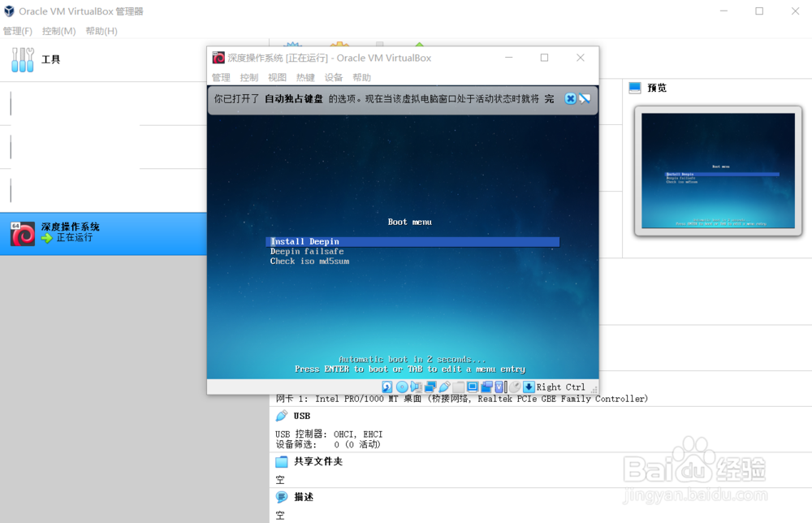
Task: Click the VirtualBox logo in manager title bar
Action: pyautogui.click(x=9, y=11)
